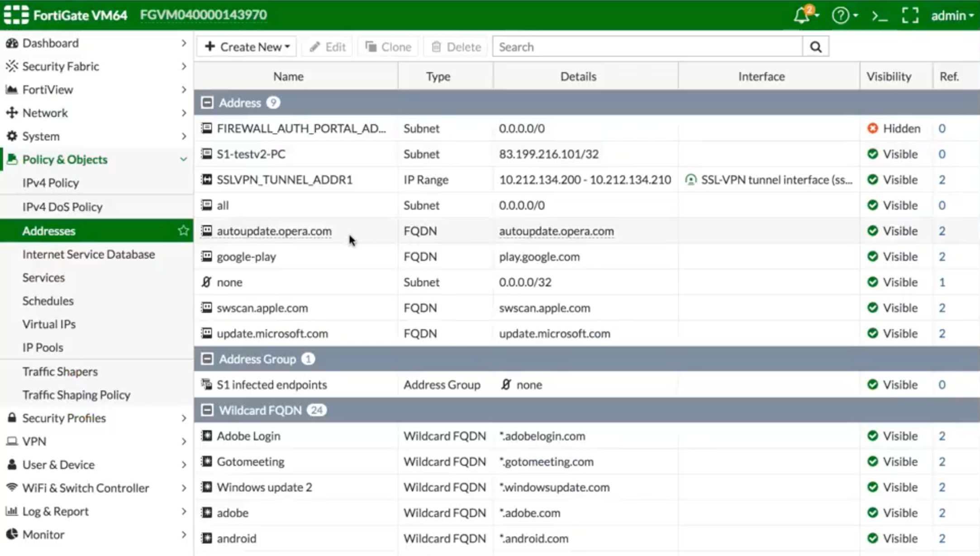Click SSL-VPN tunnel interface icon
This screenshot has height=556, width=980.
(690, 180)
